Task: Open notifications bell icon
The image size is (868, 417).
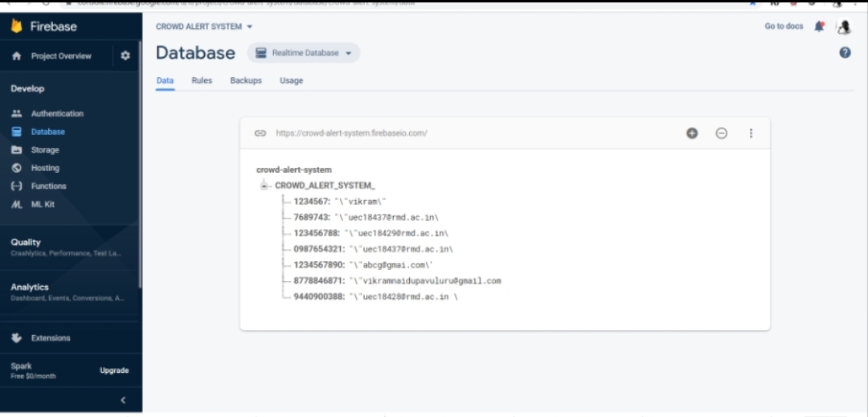Action: 819,26
